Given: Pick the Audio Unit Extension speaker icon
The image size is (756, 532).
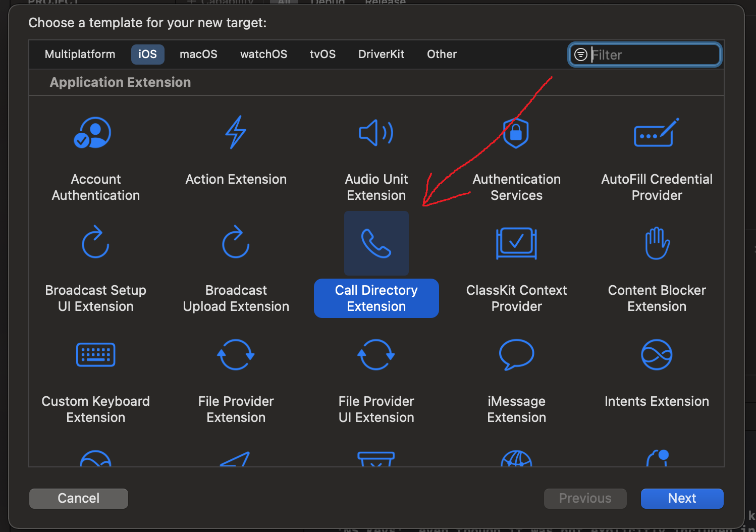Looking at the screenshot, I should 376,133.
